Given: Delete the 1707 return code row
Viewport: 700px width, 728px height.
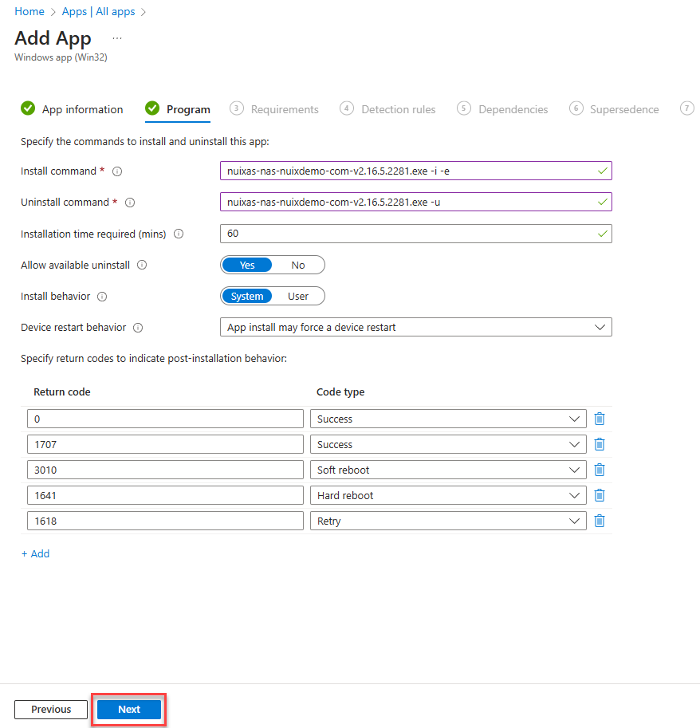Looking at the screenshot, I should pos(600,444).
